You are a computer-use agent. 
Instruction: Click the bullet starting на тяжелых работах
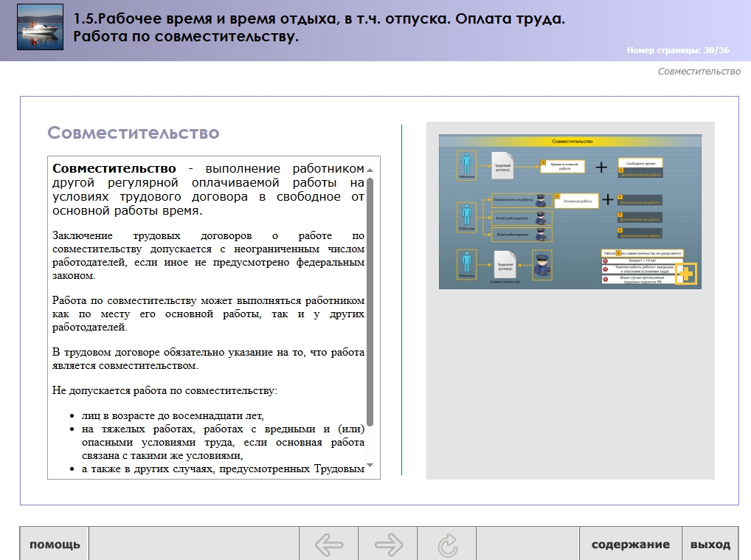224,442
